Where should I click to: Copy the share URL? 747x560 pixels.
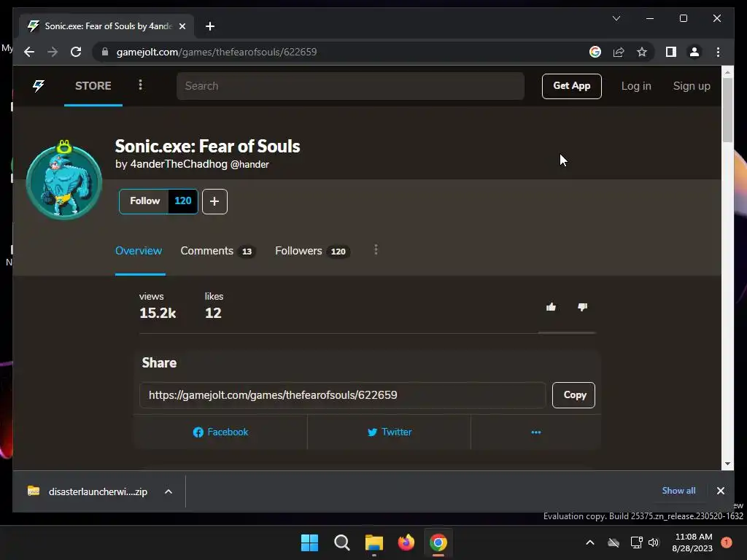[573, 395]
